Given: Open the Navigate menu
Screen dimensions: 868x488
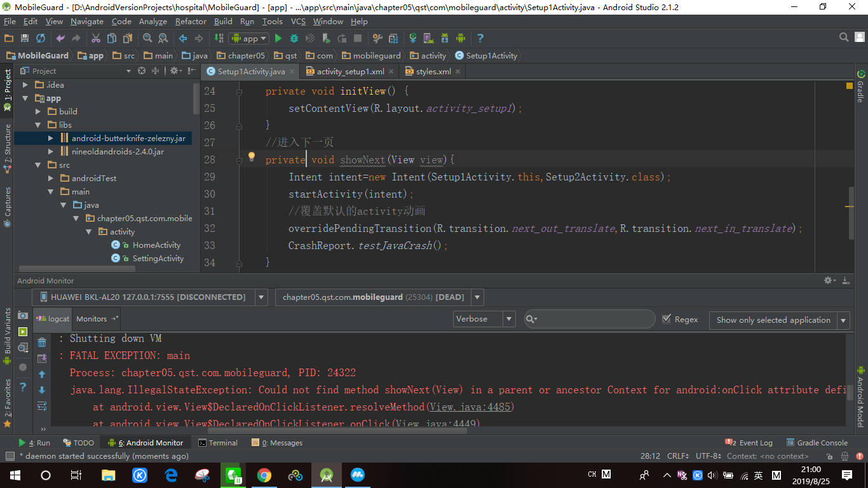Looking at the screenshot, I should [x=87, y=21].
